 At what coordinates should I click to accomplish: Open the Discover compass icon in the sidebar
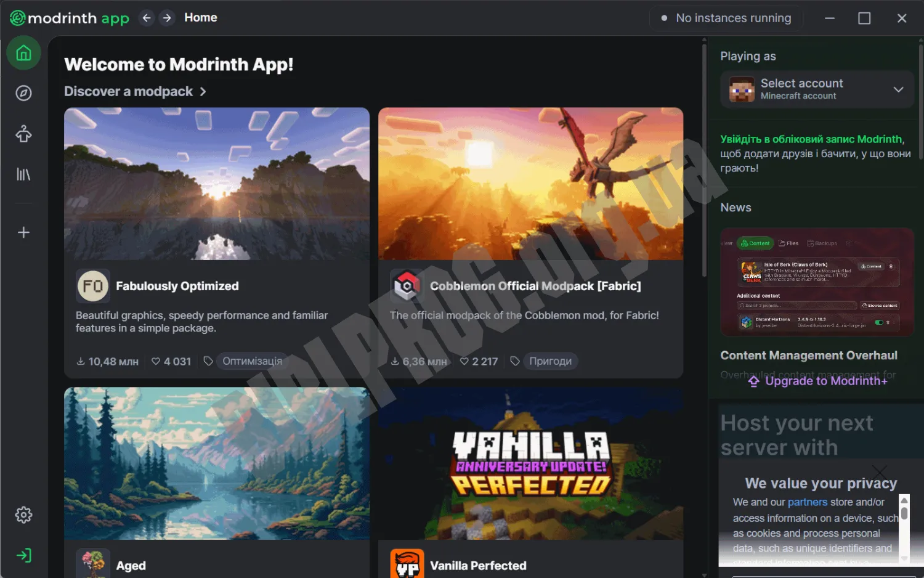(23, 93)
